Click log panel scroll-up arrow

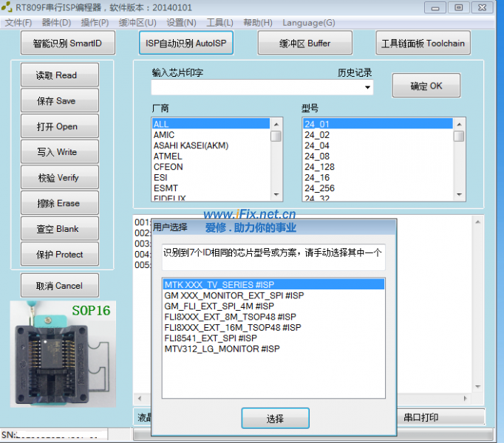pos(477,222)
